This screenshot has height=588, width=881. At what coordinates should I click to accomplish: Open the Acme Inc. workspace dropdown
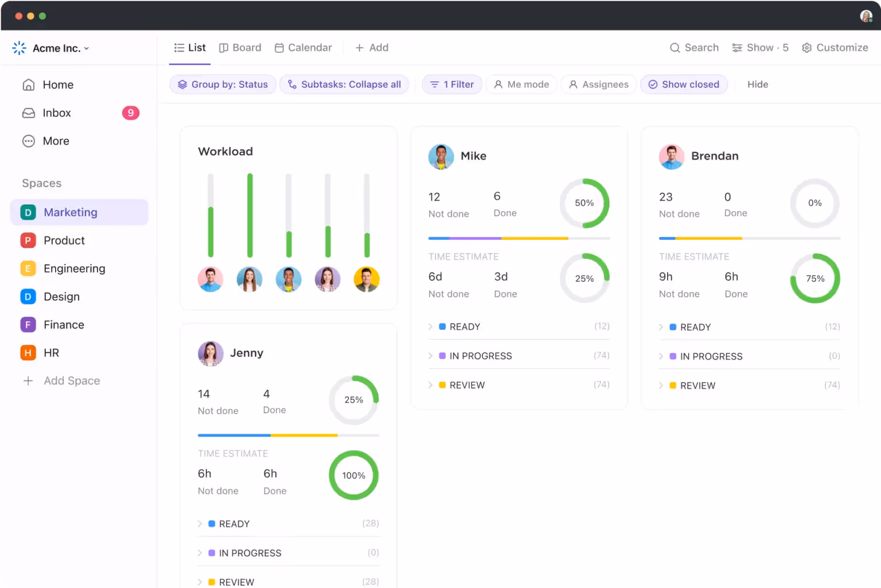pyautogui.click(x=56, y=48)
